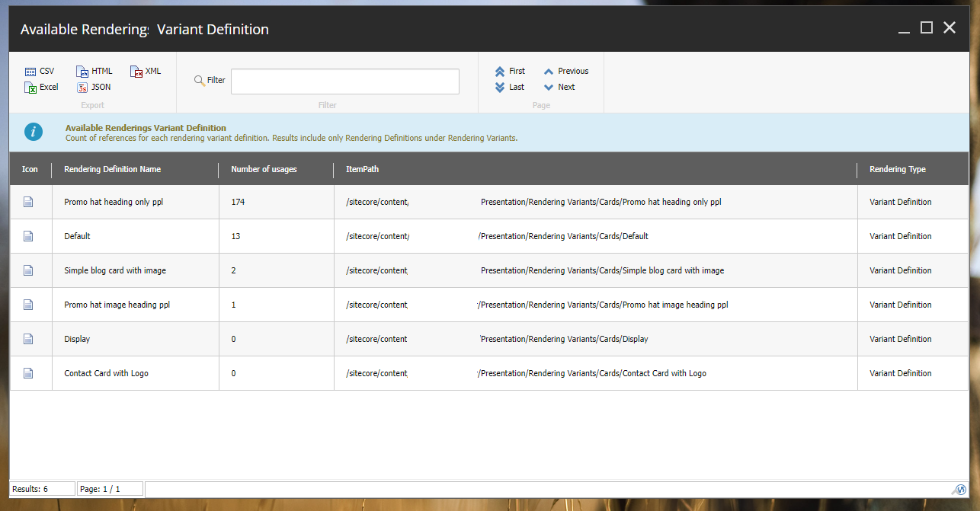Click the item path ending in Cards/Display

point(497,339)
